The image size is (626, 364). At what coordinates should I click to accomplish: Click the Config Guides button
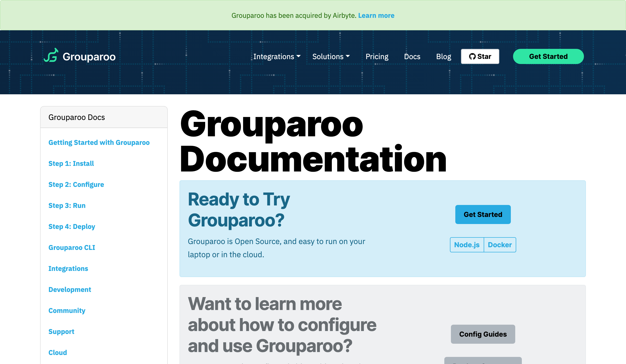[x=483, y=334]
